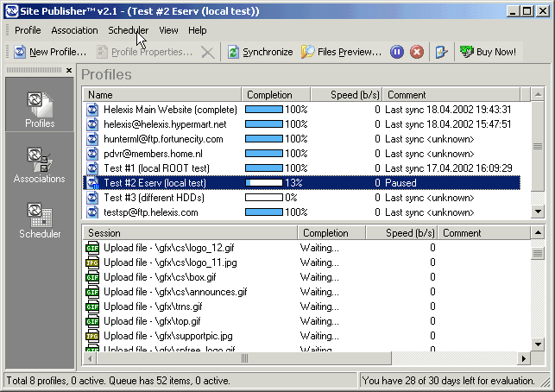Click the Buy Now! button
555x392 pixels.
pyautogui.click(x=488, y=52)
